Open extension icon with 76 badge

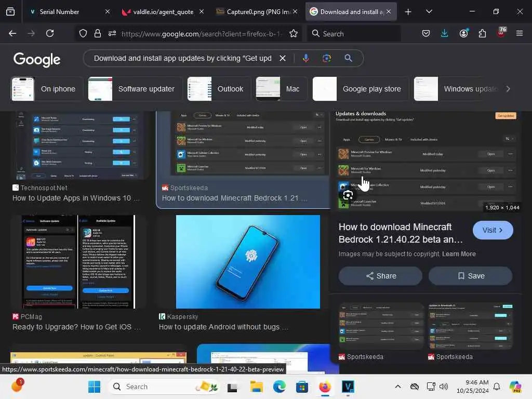point(501,33)
